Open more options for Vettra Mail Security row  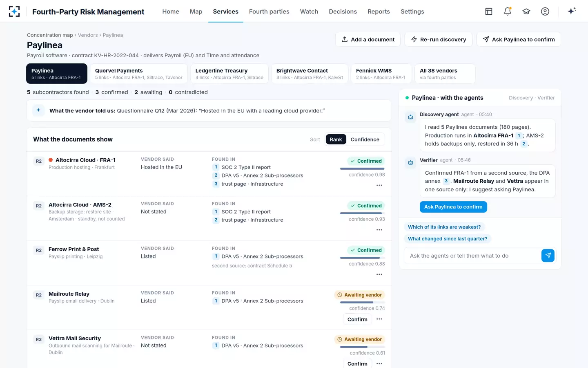[379, 364]
